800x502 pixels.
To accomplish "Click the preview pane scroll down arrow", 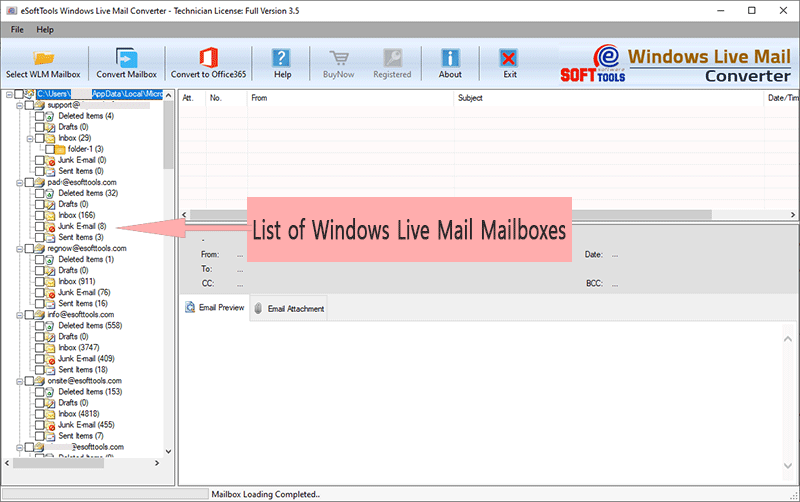I will click(788, 466).
